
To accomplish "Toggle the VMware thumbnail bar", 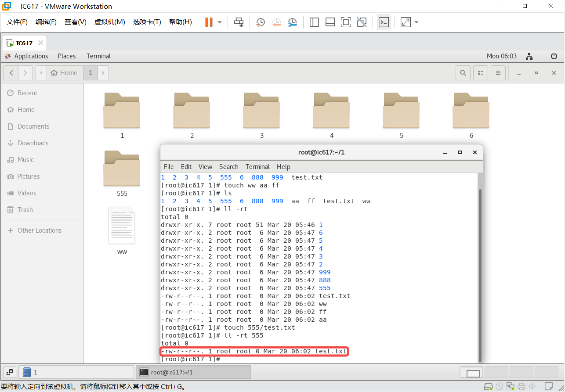I will 330,22.
